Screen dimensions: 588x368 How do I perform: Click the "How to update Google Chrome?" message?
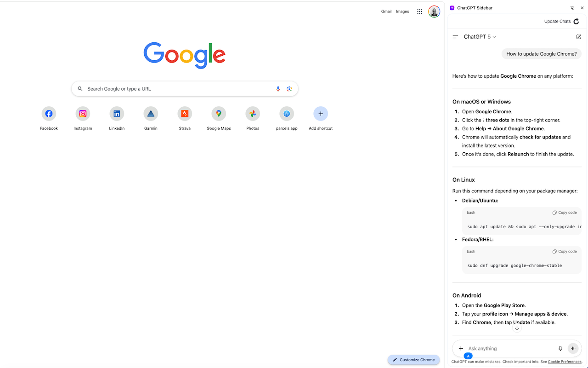541,54
